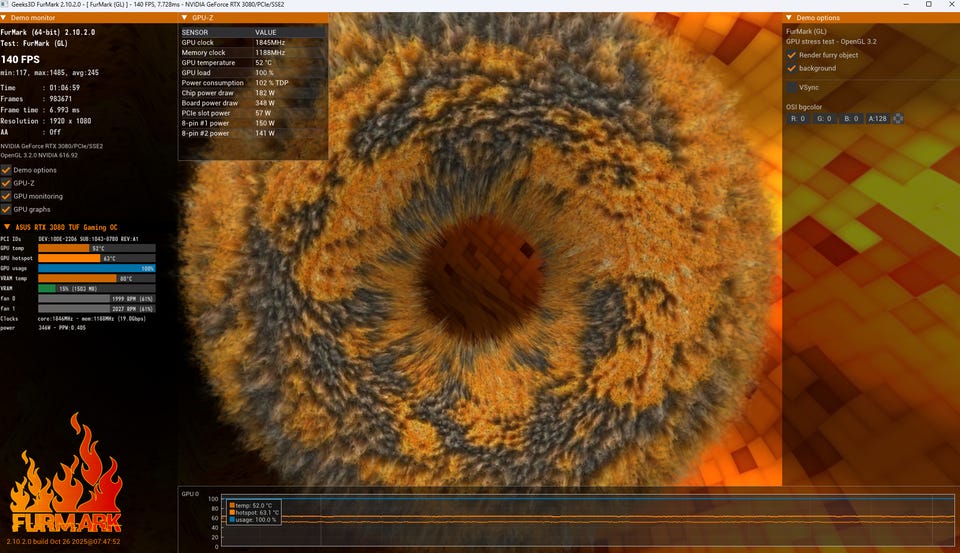Uncheck the GPU-Z checkbox

[6, 183]
